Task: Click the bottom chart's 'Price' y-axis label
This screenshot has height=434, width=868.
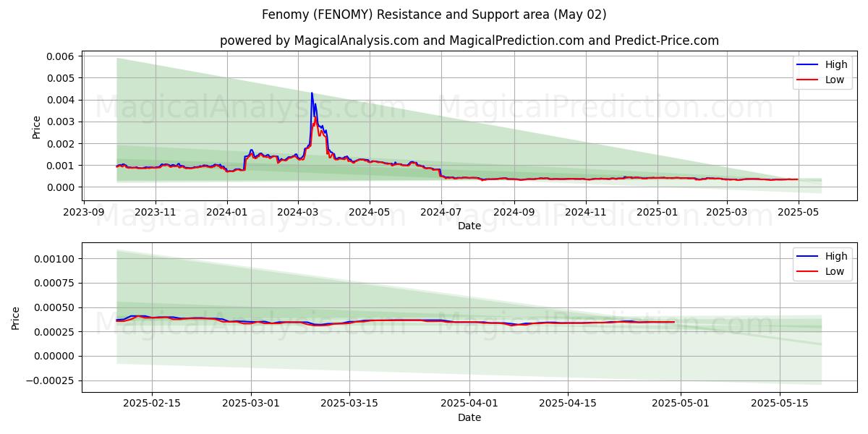Action: 16,318
